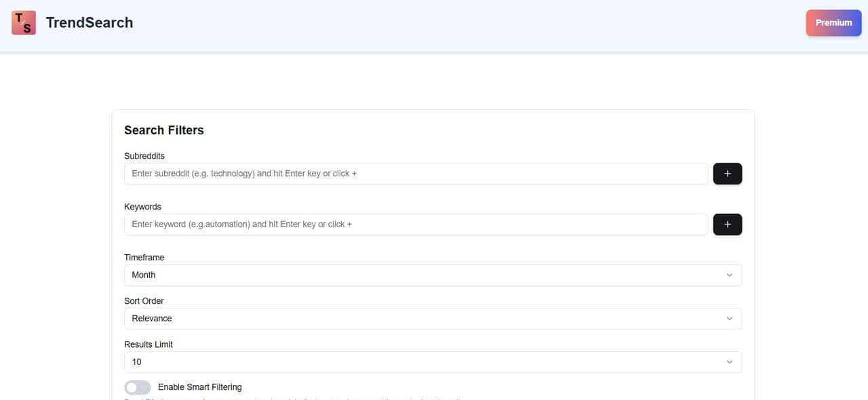Click the Enable Smart Filtering label

pos(199,386)
